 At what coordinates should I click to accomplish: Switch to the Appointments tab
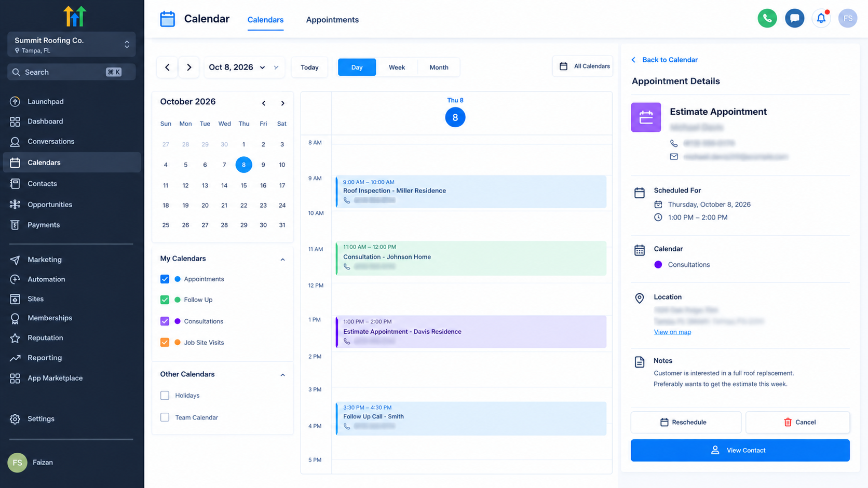(x=332, y=20)
